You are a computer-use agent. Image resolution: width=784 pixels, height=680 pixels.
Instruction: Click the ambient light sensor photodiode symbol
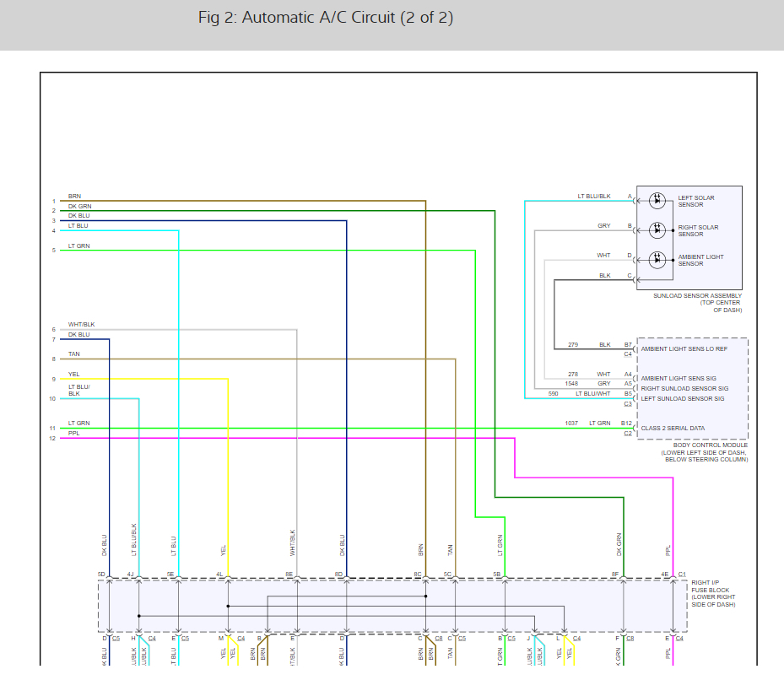(x=657, y=260)
